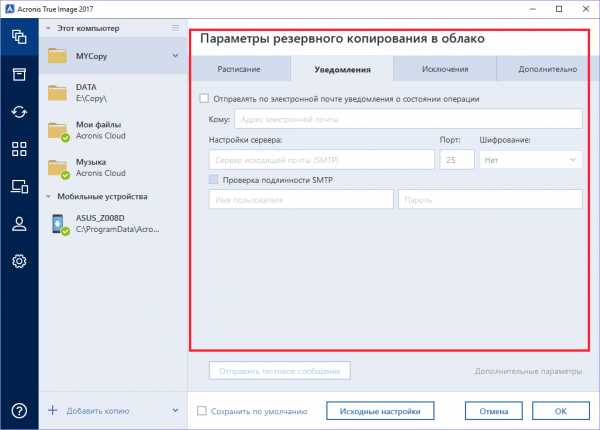Click the recipient email address field
Screen dimensions: 600x430
coord(408,119)
